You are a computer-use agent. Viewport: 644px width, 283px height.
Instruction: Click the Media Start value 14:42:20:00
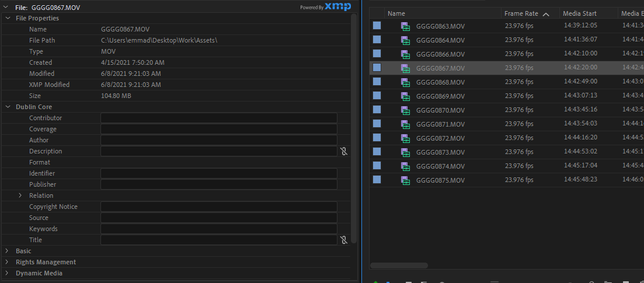click(580, 67)
